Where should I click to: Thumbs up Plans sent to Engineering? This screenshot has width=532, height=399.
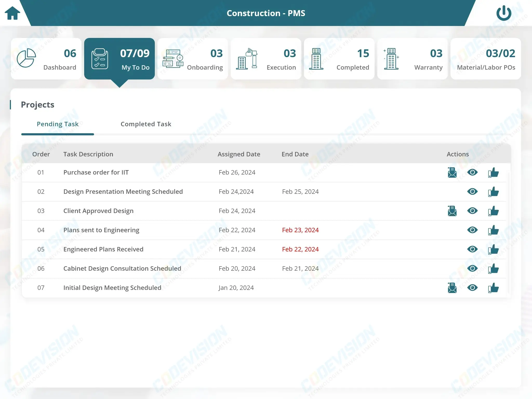point(493,230)
